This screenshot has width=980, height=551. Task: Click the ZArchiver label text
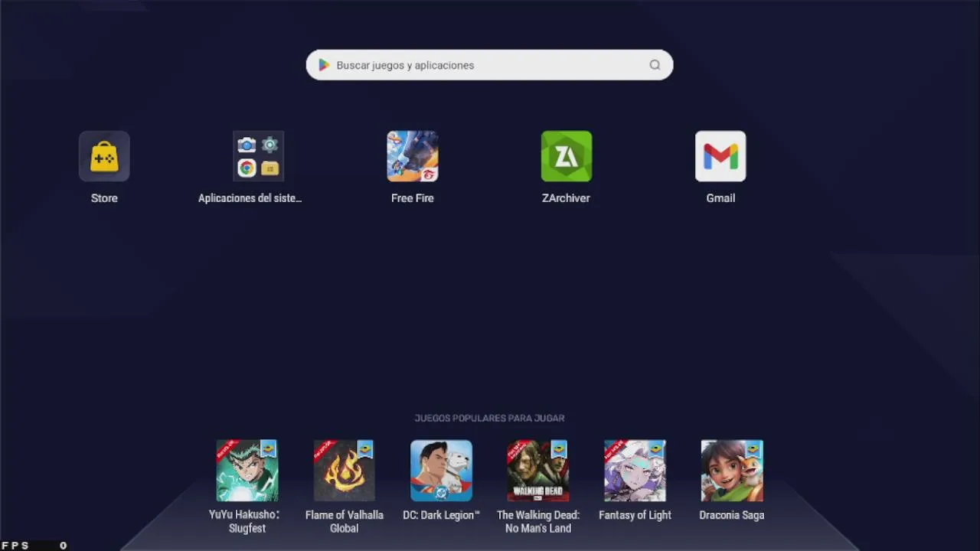566,198
